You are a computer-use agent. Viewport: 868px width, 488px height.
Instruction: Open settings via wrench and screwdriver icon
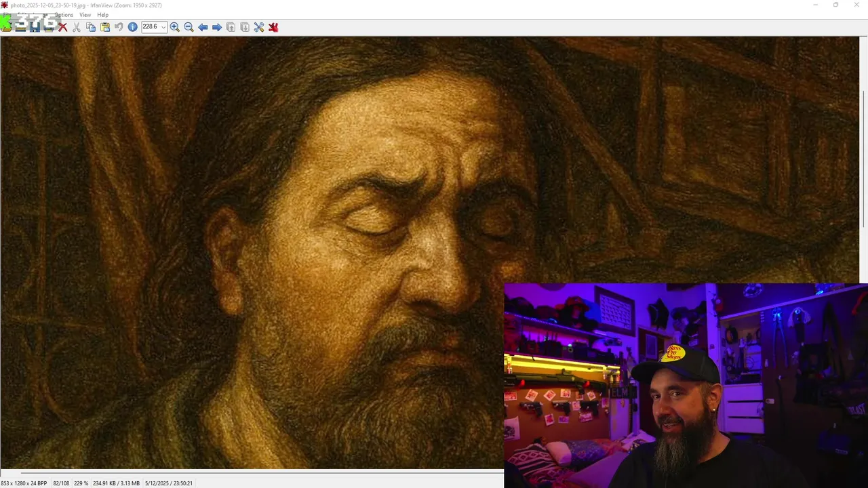pos(259,27)
